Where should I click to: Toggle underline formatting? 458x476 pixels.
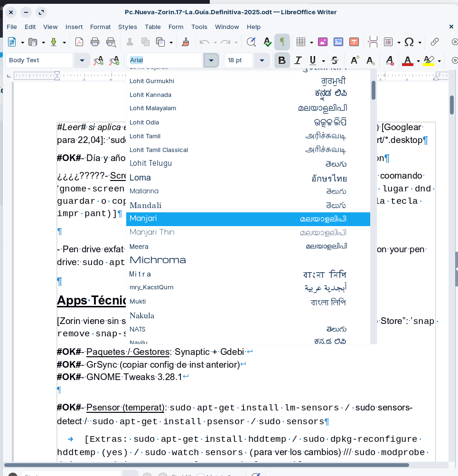coord(313,60)
